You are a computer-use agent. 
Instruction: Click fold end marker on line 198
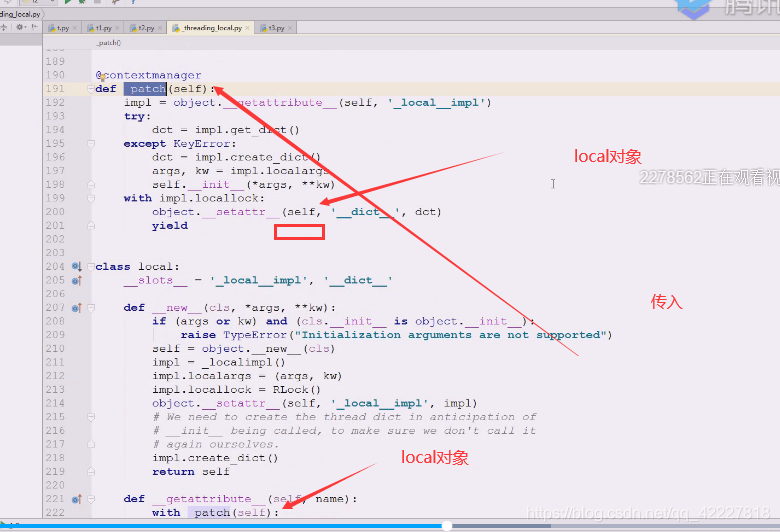[x=91, y=185]
